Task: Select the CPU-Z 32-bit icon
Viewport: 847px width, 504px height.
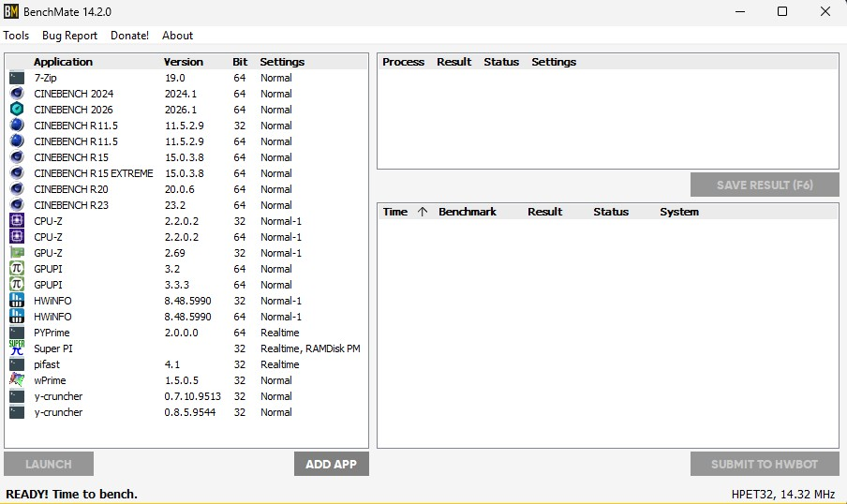Action: [x=17, y=221]
